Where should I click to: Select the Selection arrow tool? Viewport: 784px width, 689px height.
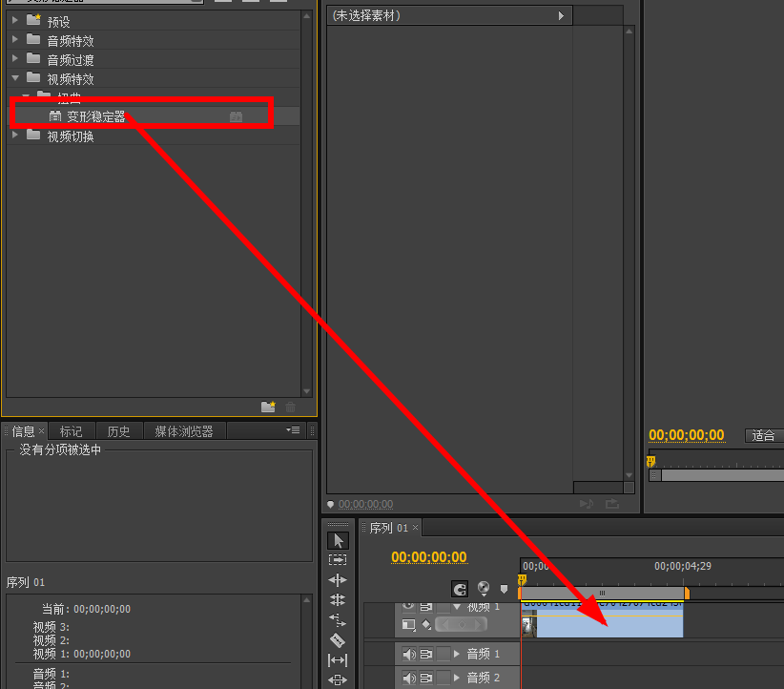tap(338, 540)
